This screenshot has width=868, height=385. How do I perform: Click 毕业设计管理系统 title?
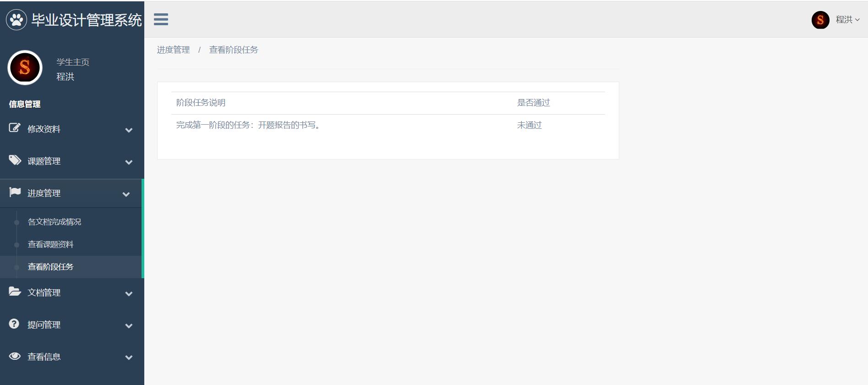(87, 20)
